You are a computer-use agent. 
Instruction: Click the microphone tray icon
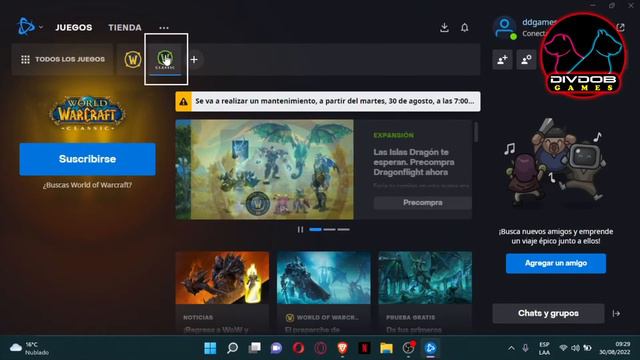coord(525,348)
